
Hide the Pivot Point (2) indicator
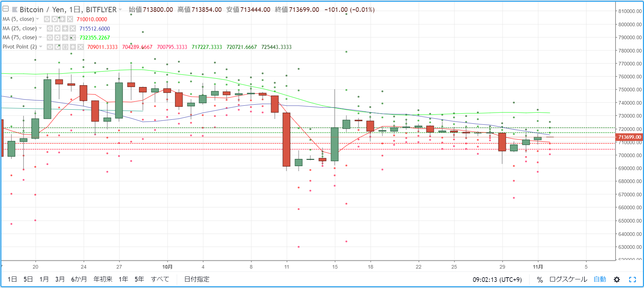[x=50, y=47]
